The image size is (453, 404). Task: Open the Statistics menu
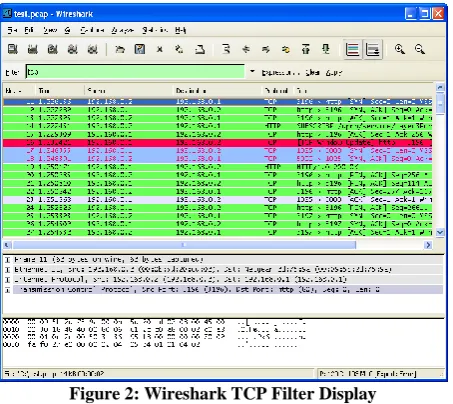[154, 30]
